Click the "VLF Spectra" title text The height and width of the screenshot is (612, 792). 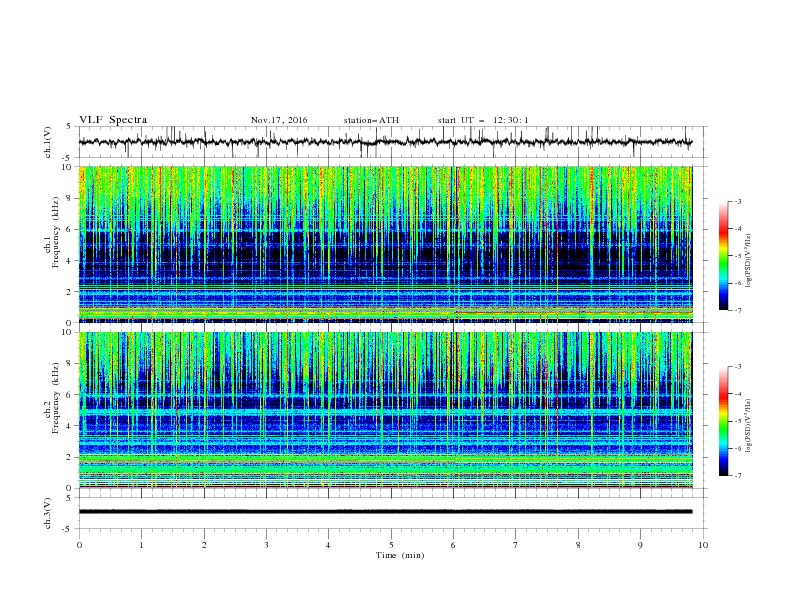[x=113, y=120]
